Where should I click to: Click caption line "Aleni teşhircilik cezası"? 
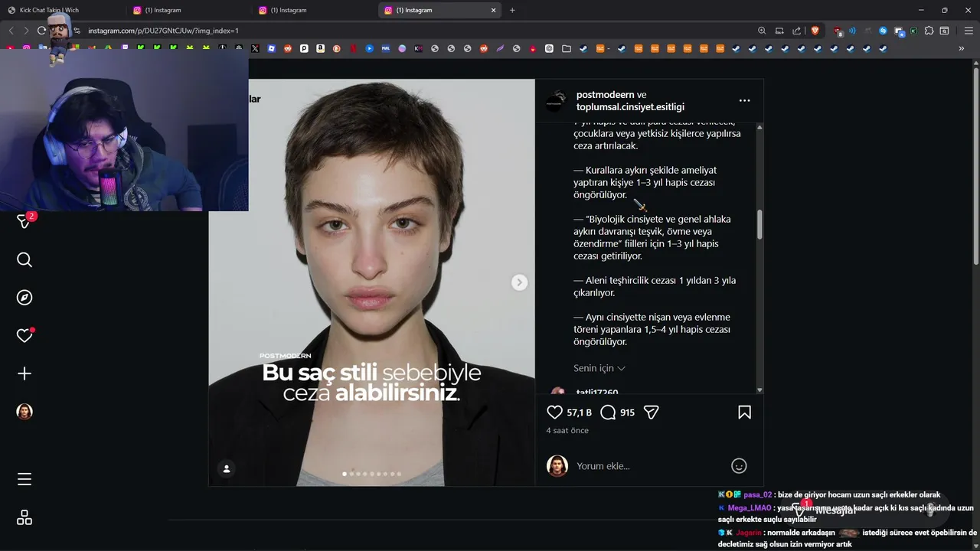655,286
